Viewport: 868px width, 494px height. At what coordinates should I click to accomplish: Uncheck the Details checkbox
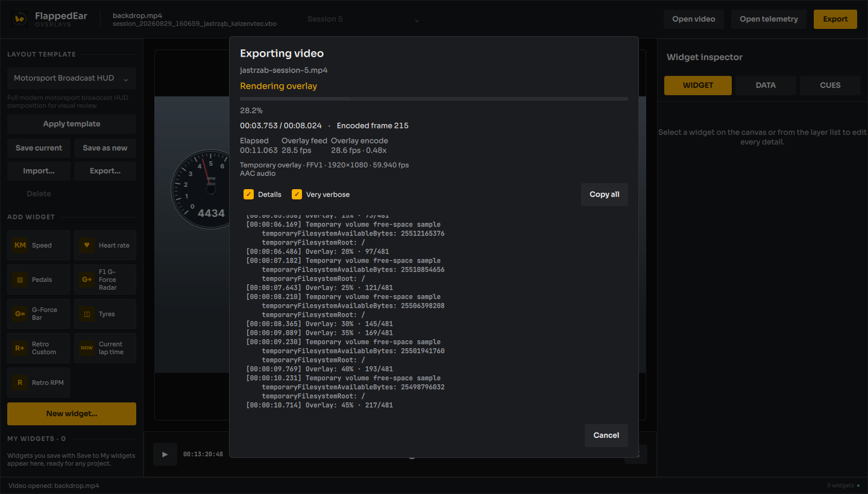click(248, 195)
